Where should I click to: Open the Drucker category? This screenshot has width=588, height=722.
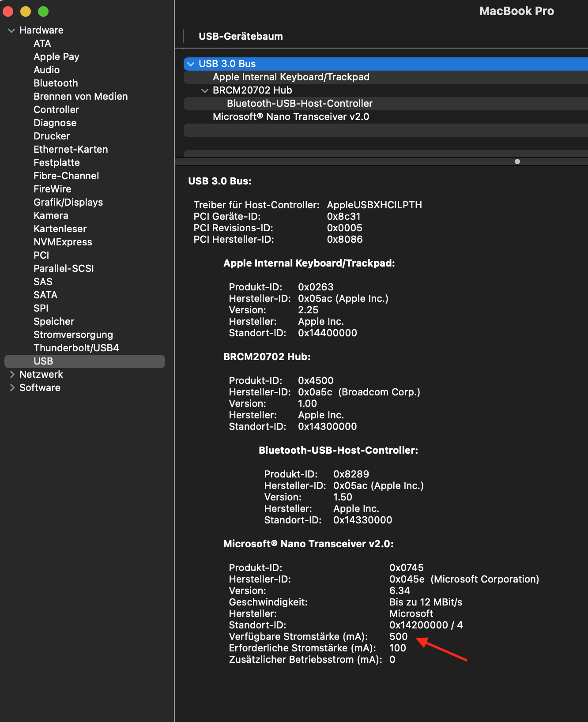52,136
